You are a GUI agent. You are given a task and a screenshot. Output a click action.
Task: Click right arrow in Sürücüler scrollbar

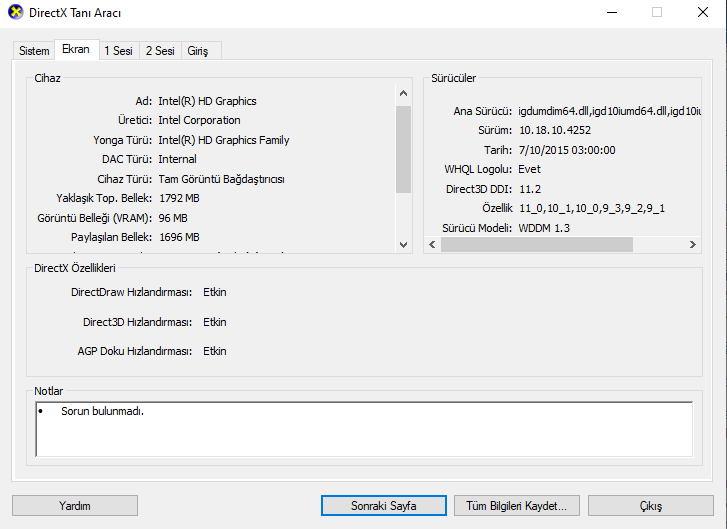click(x=693, y=244)
